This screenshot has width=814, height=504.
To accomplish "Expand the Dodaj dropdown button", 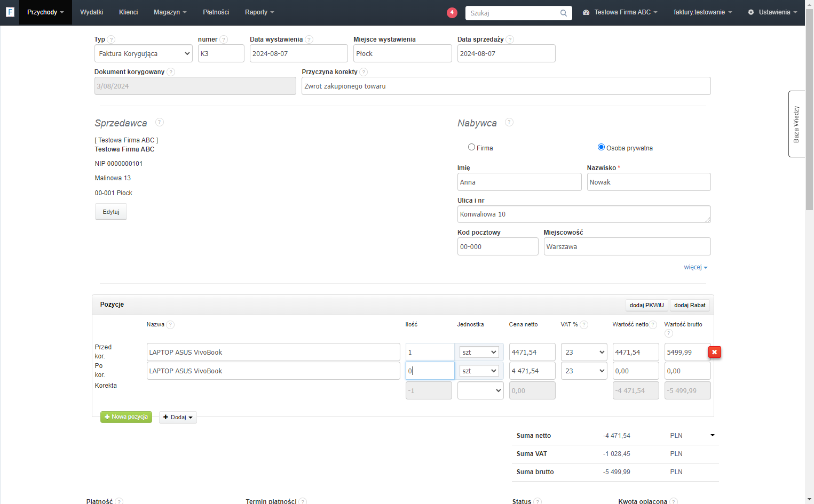I will pos(178,417).
